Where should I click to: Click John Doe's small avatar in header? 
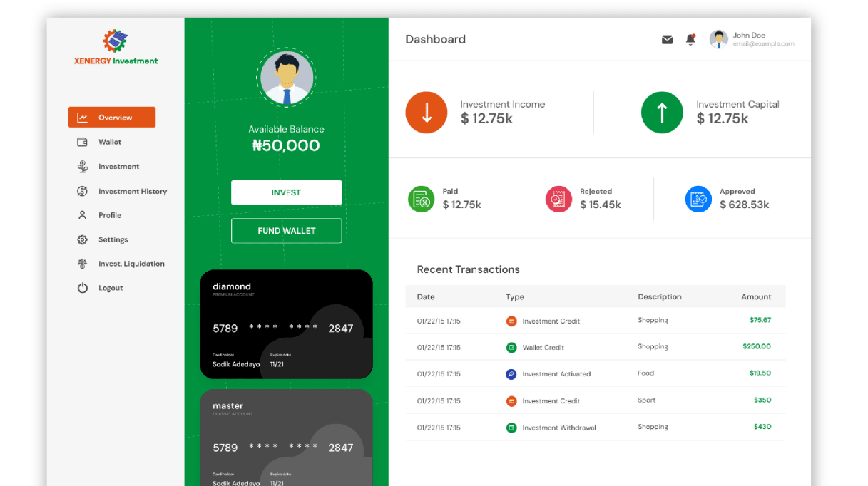718,39
